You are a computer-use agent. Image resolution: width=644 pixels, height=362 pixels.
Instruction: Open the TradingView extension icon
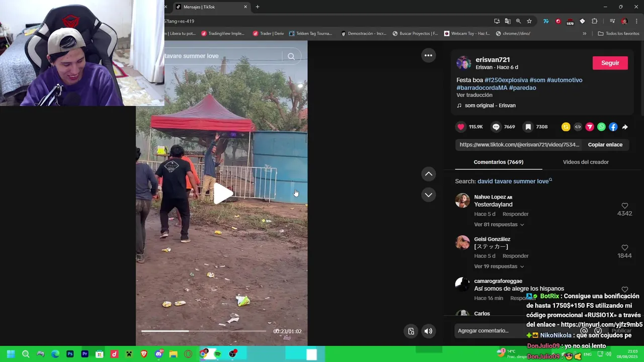(x=546, y=21)
